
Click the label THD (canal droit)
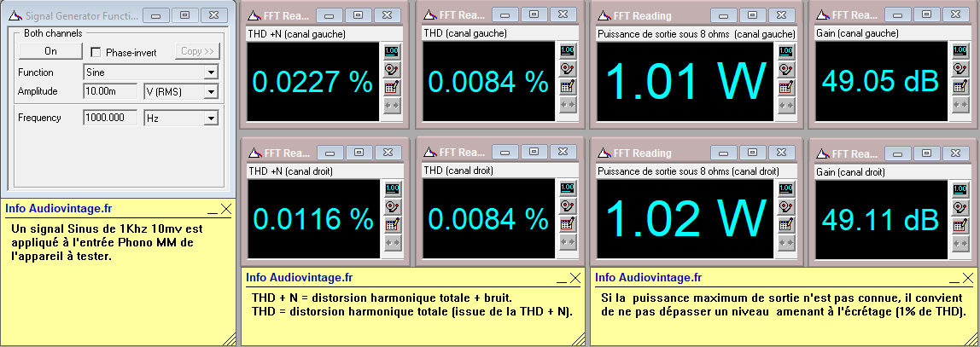coord(458,171)
